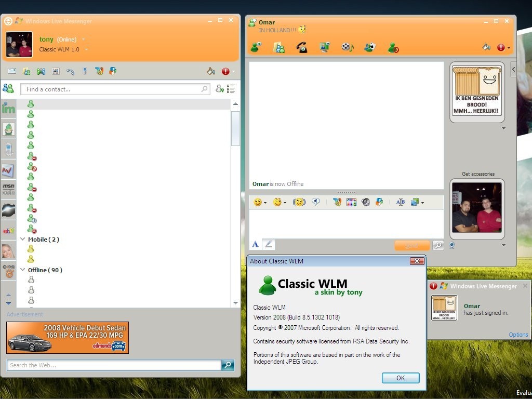Viewport: 532px width, 399px height.
Task: Click the Advertisement link label
Action: click(25, 314)
